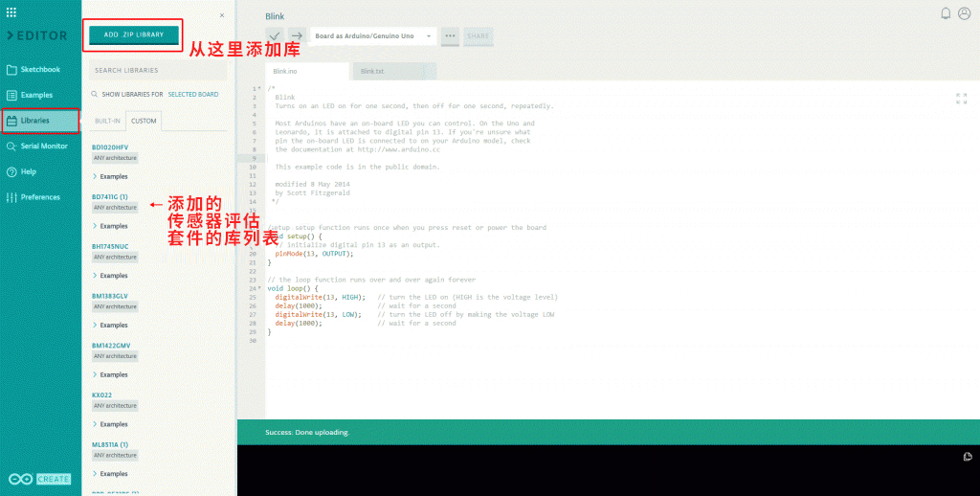Click the SELECTED BOARD filter link
The image size is (980, 496).
(x=193, y=95)
